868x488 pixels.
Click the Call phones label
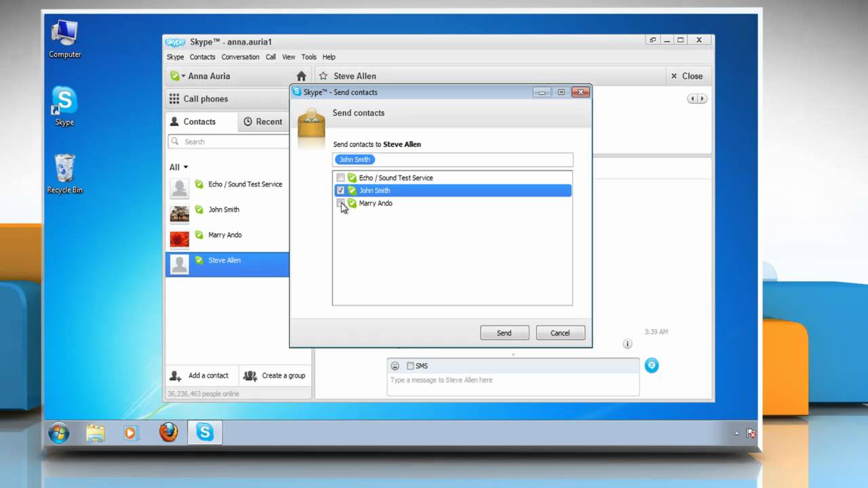point(205,99)
